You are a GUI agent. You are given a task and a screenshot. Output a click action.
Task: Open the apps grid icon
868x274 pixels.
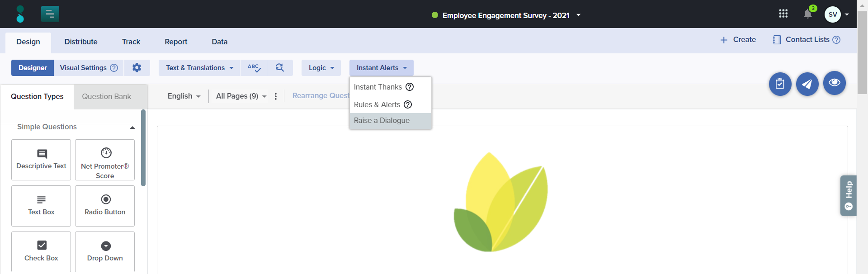783,14
